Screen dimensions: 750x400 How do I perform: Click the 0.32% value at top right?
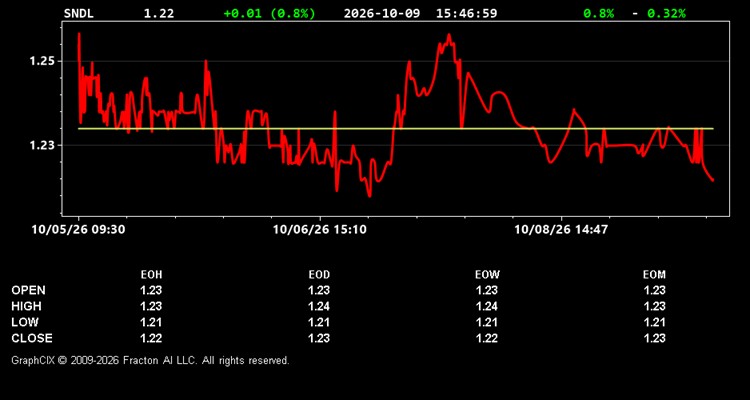click(x=666, y=13)
